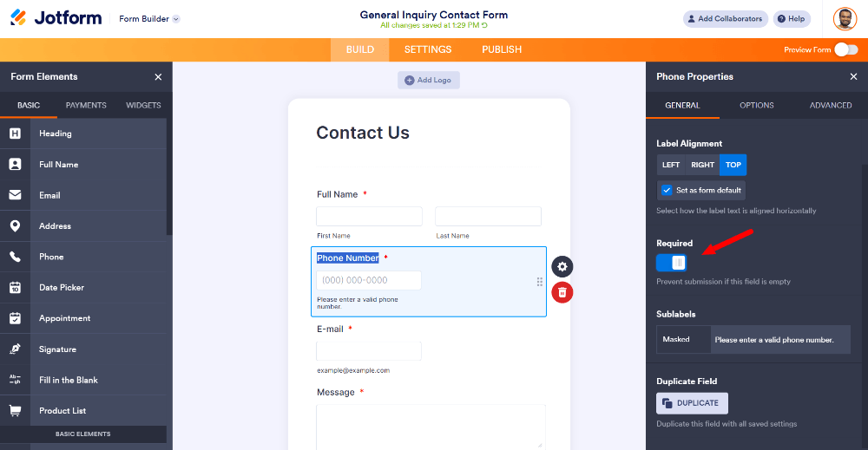Close the Phone Properties panel

pos(853,77)
